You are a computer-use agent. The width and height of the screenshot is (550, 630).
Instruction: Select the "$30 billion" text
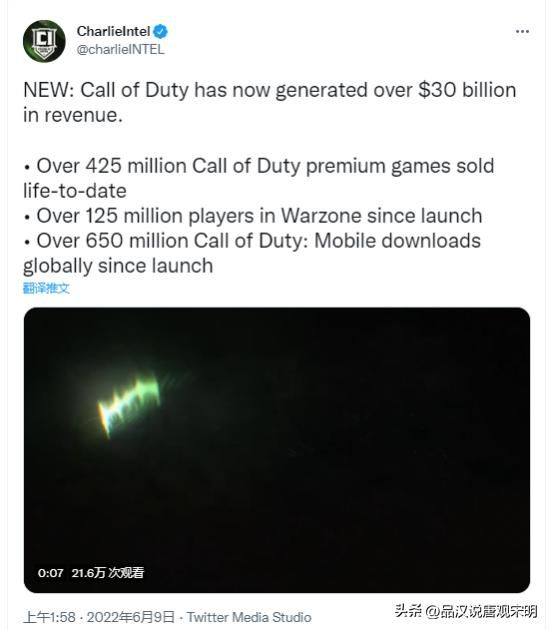467,90
